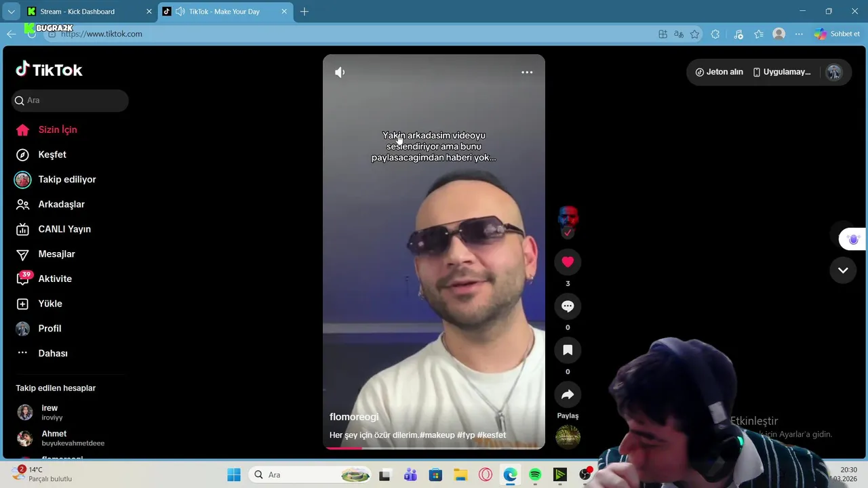Add page to favorites star
Screen dimensions: 868x488
click(695, 34)
